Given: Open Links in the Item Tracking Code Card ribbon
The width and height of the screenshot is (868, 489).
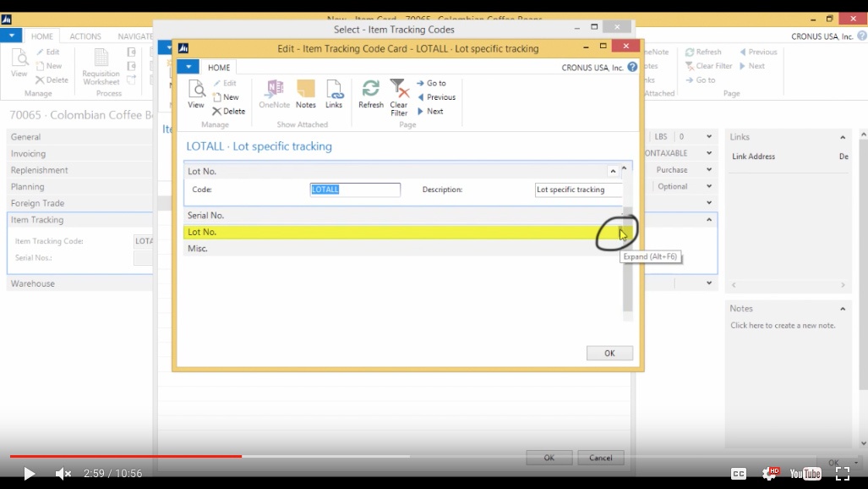Looking at the screenshot, I should point(334,94).
